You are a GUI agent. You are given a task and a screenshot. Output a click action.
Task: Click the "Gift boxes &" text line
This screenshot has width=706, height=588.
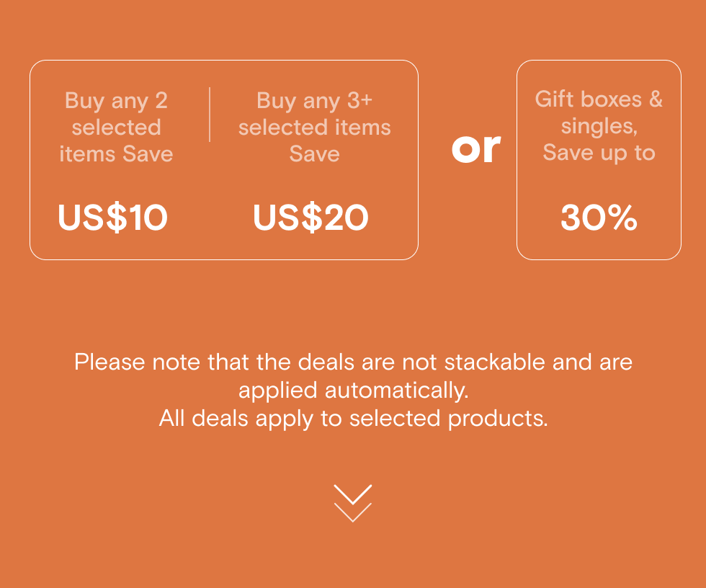pyautogui.click(x=599, y=99)
